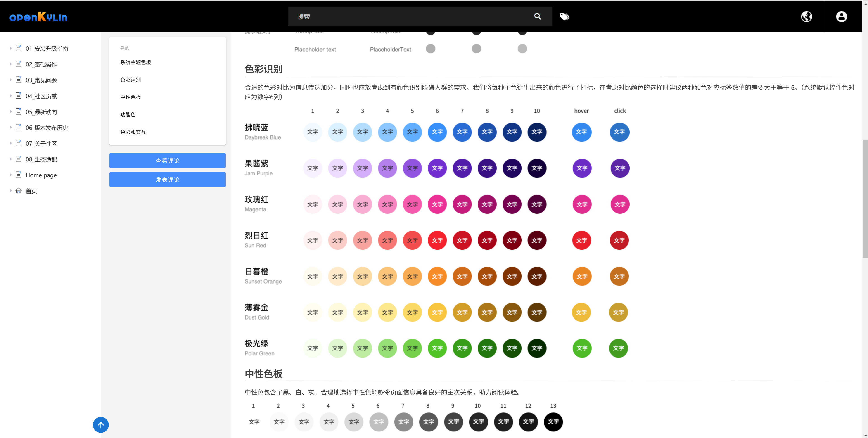
Task: Jump to 系统主题色板 in navigation
Action: click(x=136, y=62)
